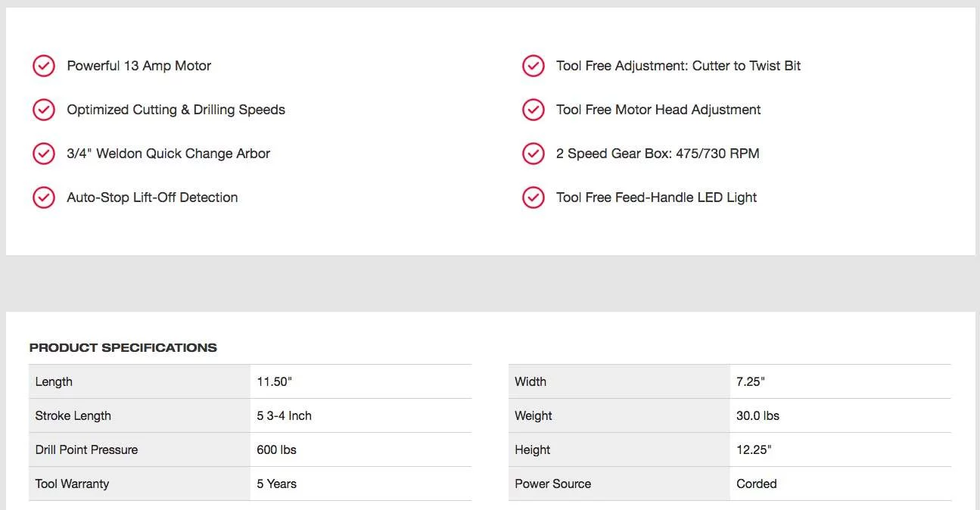The image size is (980, 510).
Task: Click the checkmark beside 3/4" Weldon Quick Change Arbor
Action: [x=44, y=154]
